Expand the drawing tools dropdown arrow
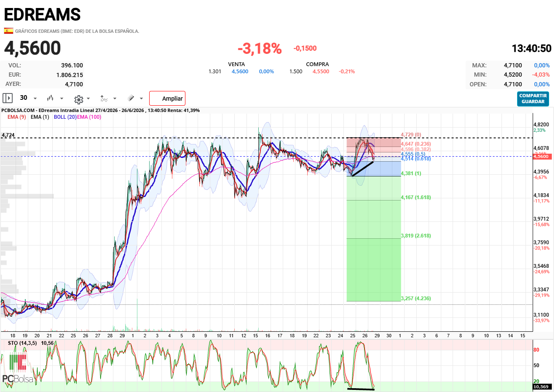555x392 pixels. (141, 99)
